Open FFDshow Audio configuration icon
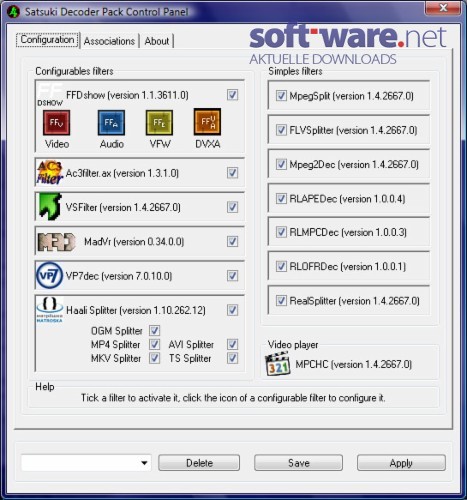Image resolution: width=467 pixels, height=500 pixels. (x=111, y=123)
